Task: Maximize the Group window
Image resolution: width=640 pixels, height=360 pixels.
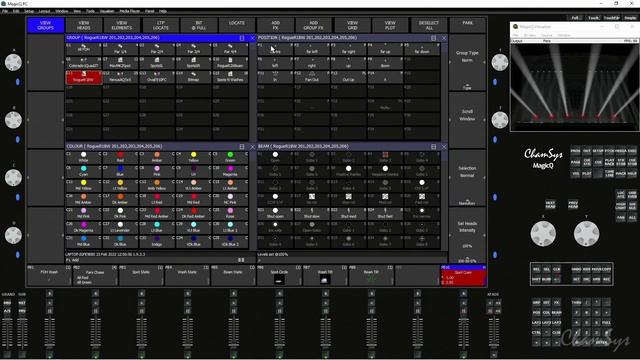Action: point(242,38)
